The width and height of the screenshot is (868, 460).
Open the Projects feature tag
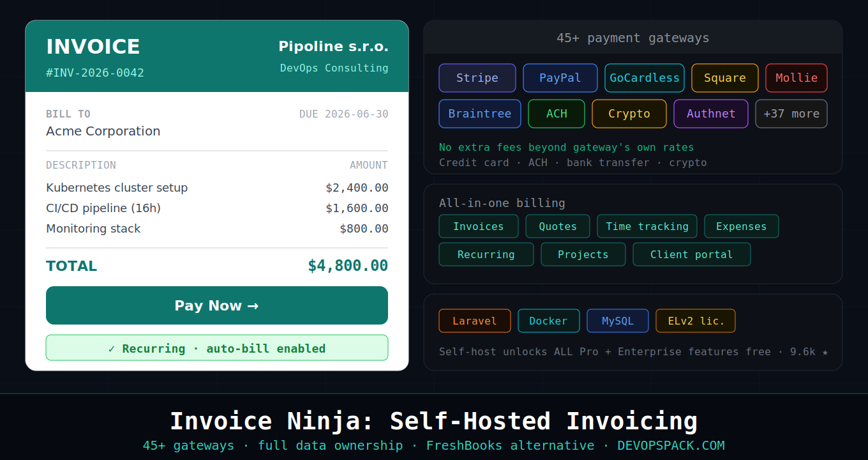point(583,254)
